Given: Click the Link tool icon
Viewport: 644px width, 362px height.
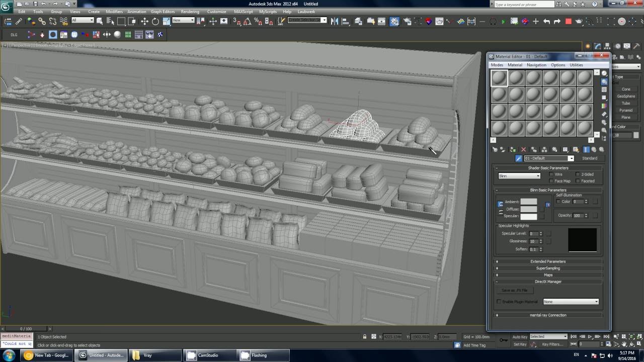Looking at the screenshot, I should 42,21.
